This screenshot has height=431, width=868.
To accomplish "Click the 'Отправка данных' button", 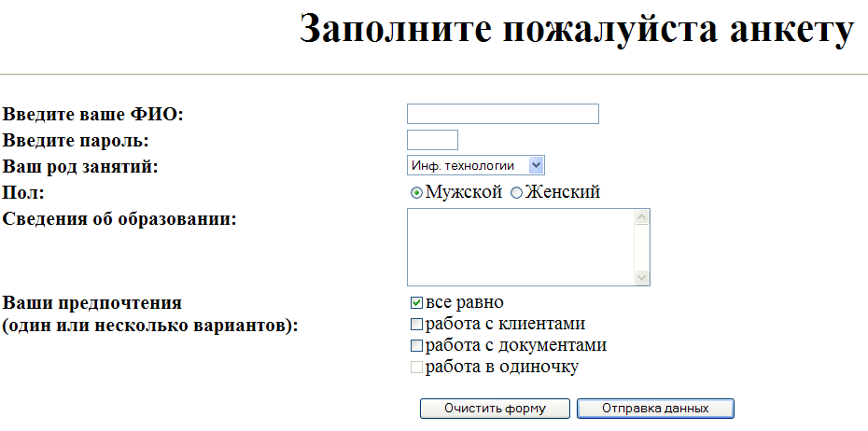I will point(655,409).
